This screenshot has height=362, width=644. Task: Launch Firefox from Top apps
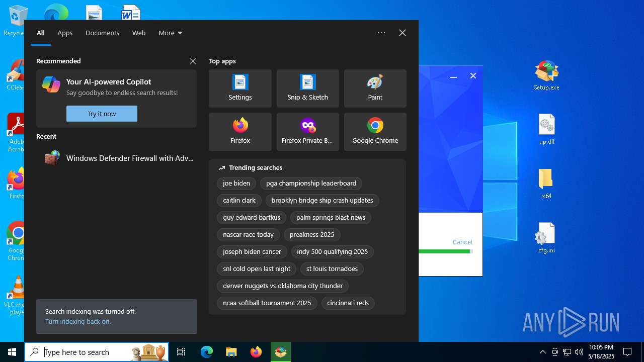tap(240, 132)
